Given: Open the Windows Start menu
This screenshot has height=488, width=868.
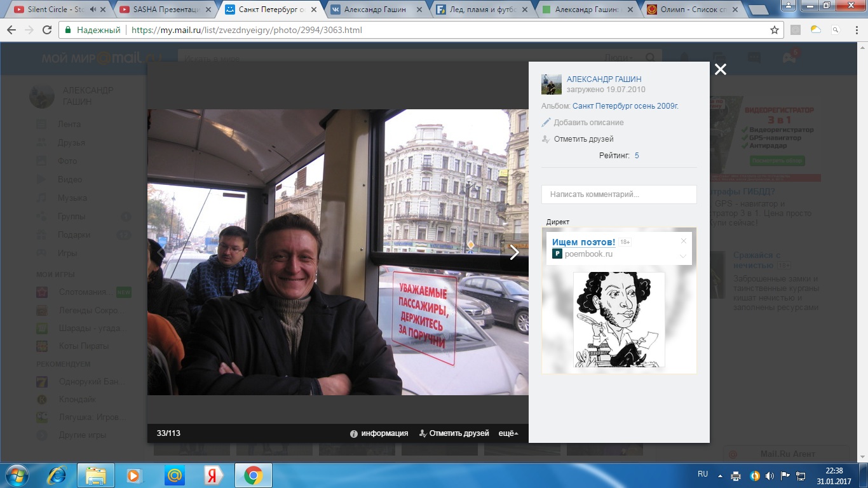Looking at the screenshot, I should pos(17,475).
